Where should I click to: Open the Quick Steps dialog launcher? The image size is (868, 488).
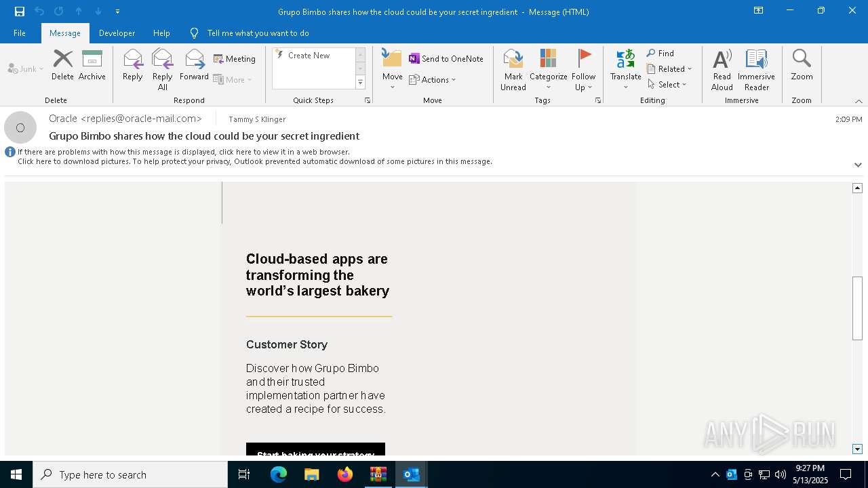pos(368,100)
